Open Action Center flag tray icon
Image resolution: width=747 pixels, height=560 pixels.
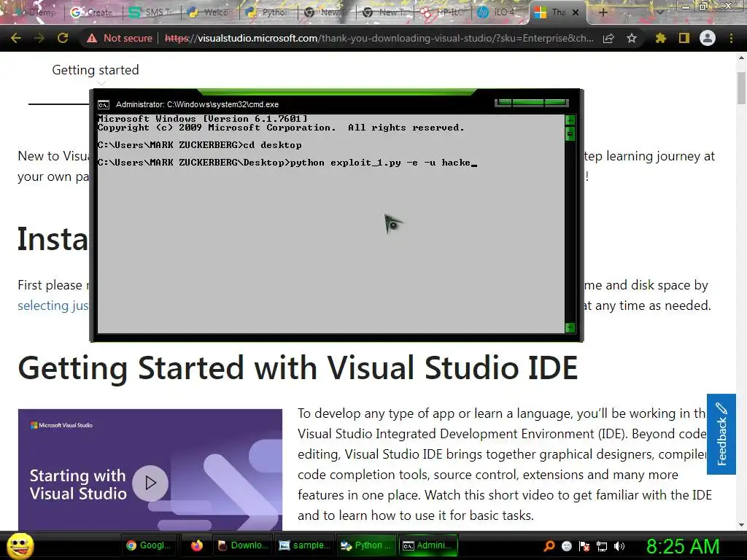[x=584, y=546]
